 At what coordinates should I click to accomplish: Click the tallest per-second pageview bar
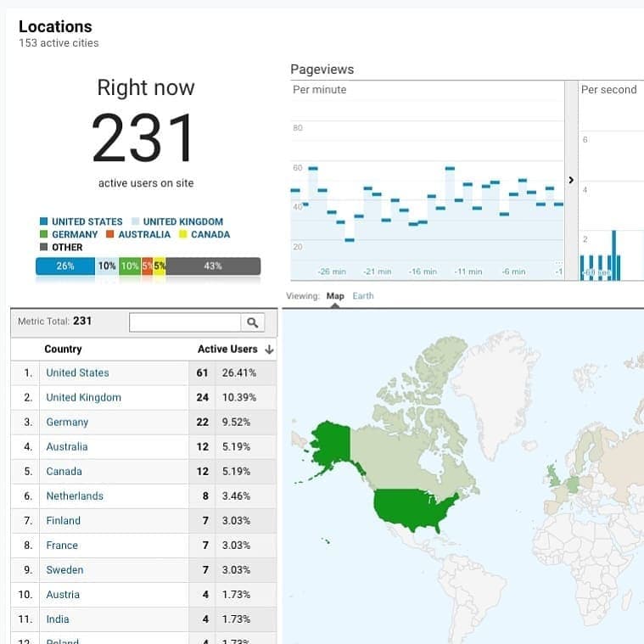click(x=614, y=255)
